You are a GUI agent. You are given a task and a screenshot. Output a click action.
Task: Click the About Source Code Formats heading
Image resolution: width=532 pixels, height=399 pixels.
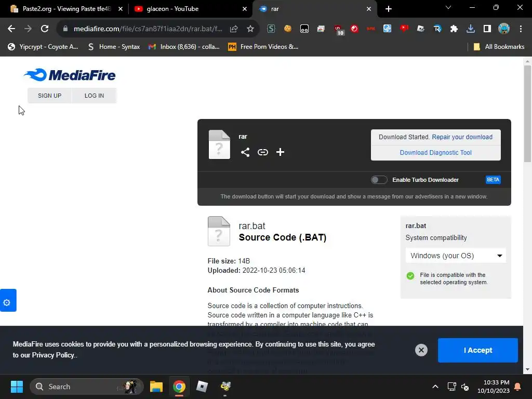click(x=253, y=290)
